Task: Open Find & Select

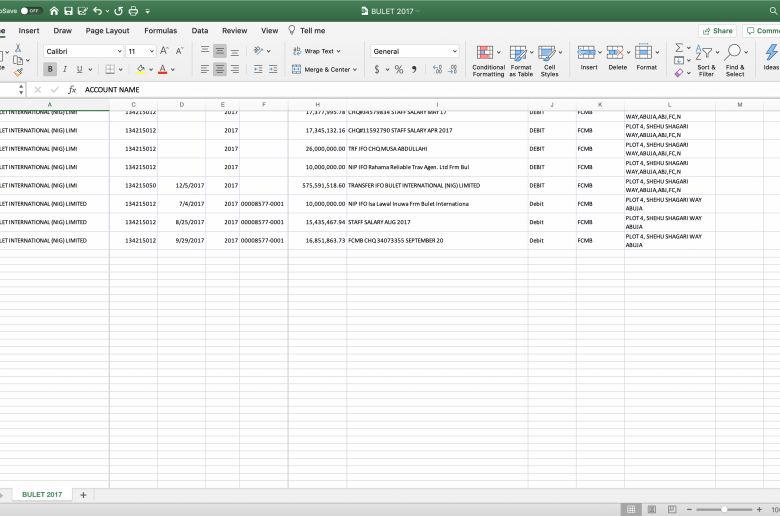Action: 735,60
